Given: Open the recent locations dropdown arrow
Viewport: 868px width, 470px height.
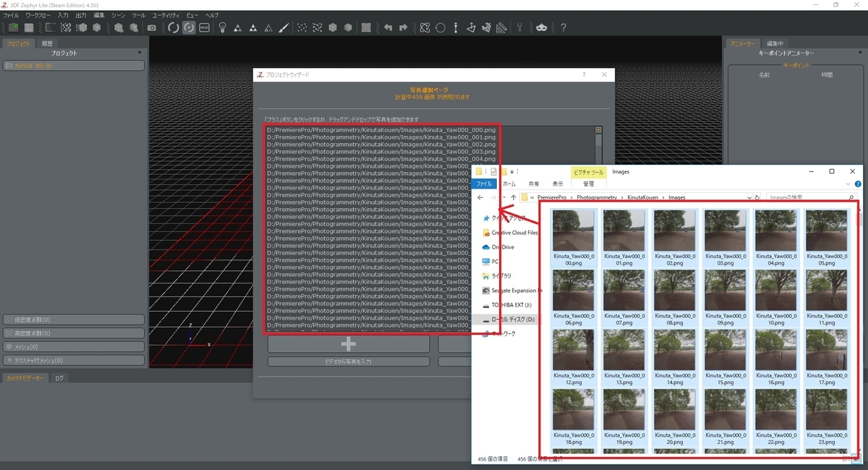Looking at the screenshot, I should (504, 197).
